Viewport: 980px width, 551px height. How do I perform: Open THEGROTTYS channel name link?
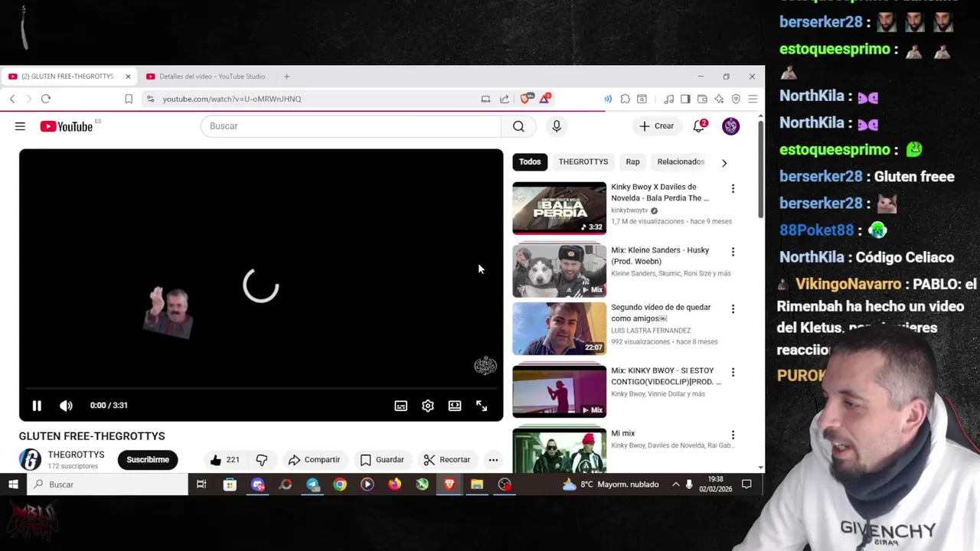click(x=76, y=455)
